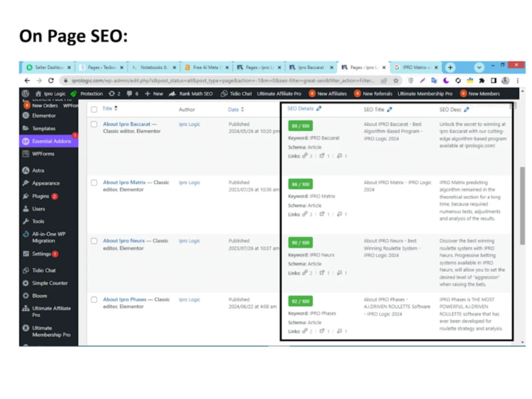The width and height of the screenshot is (532, 399).
Task: Open Ultimate Membership Pro in sidebar
Action: click(51, 331)
